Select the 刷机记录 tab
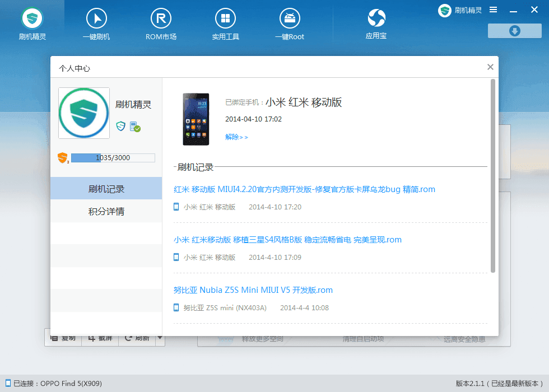Viewport: 549px width, 392px height. (x=106, y=188)
